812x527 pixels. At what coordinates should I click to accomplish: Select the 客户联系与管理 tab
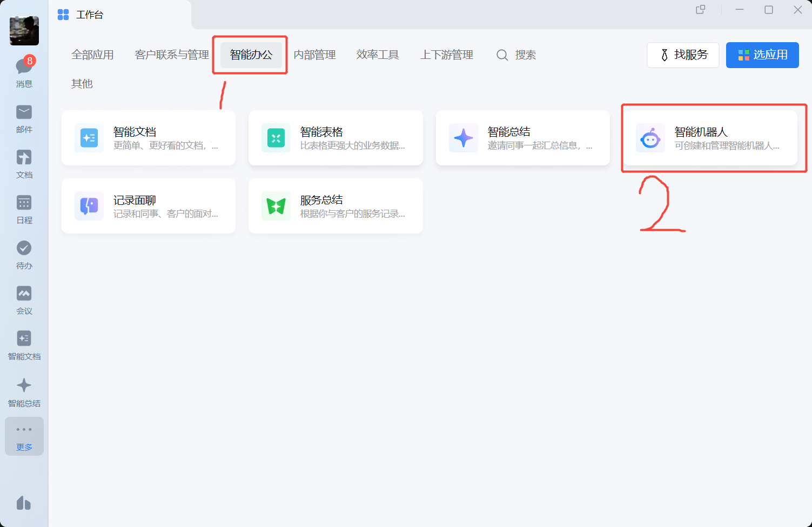click(x=172, y=55)
